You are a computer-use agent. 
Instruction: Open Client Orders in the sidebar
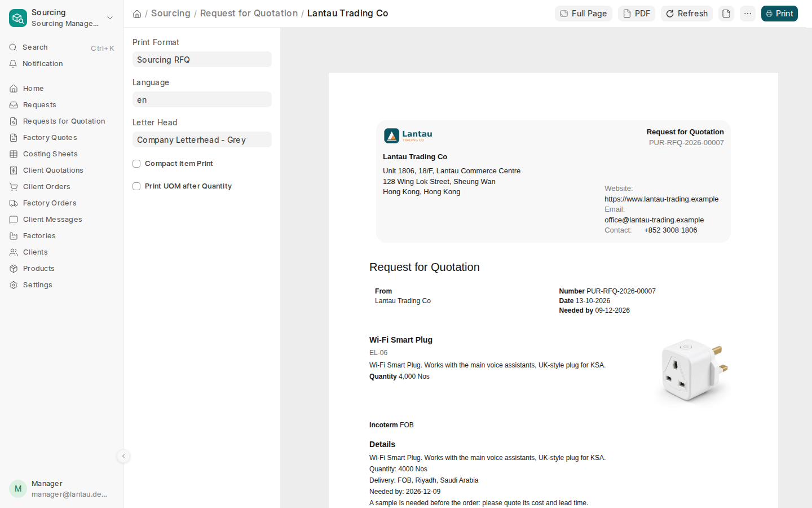coord(61,187)
